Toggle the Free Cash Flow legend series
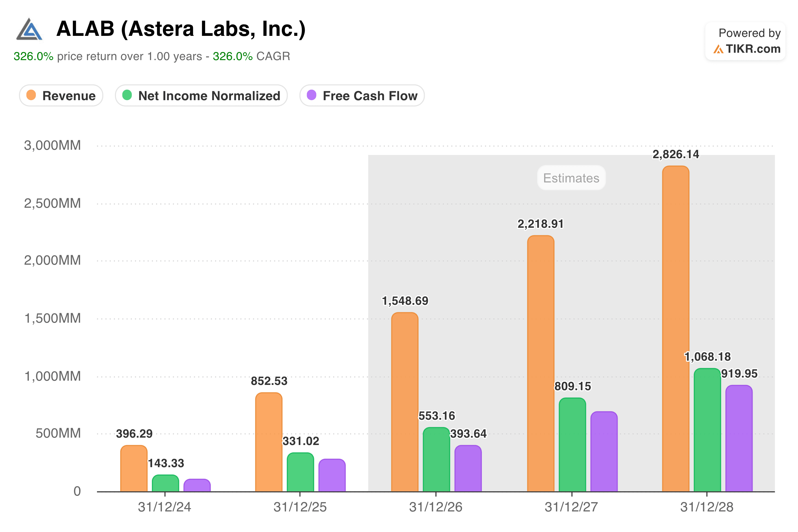The image size is (798, 532). (x=362, y=96)
